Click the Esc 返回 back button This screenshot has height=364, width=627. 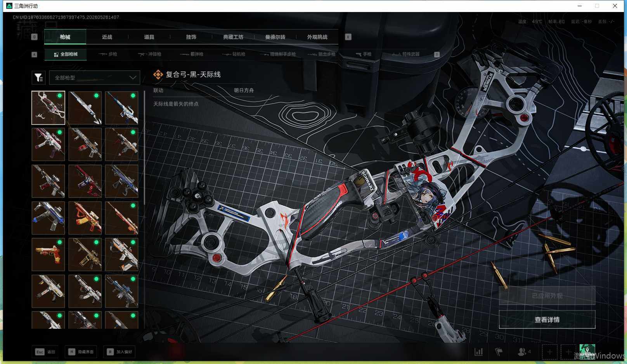click(x=45, y=352)
